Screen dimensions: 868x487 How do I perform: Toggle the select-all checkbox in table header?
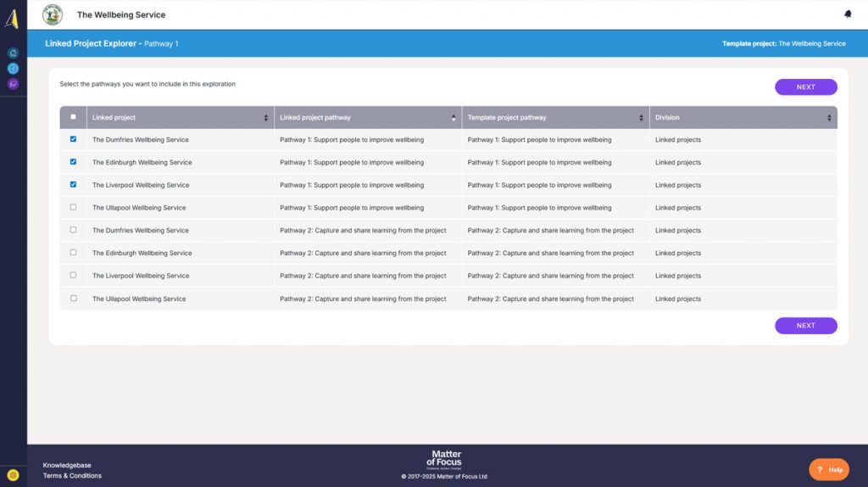click(x=73, y=117)
